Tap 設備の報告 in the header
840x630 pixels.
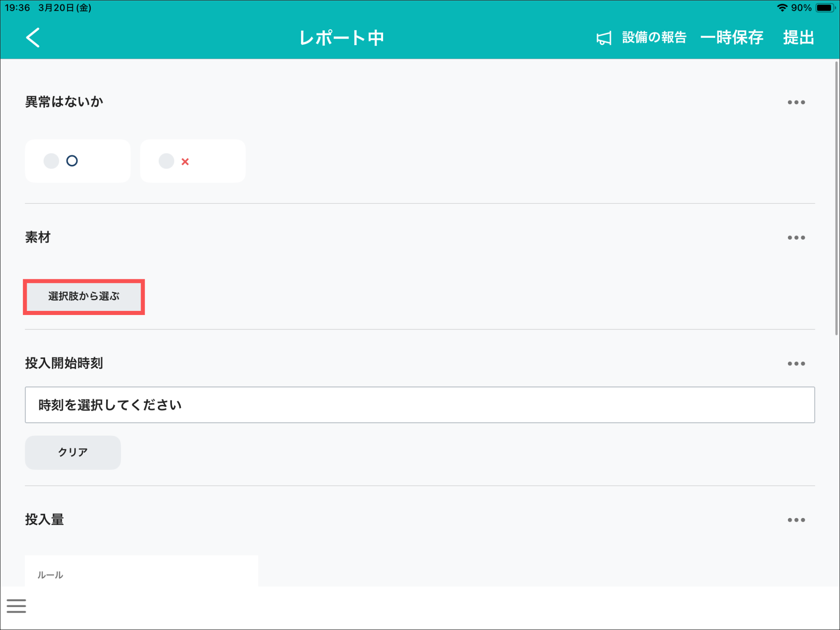[x=654, y=38]
